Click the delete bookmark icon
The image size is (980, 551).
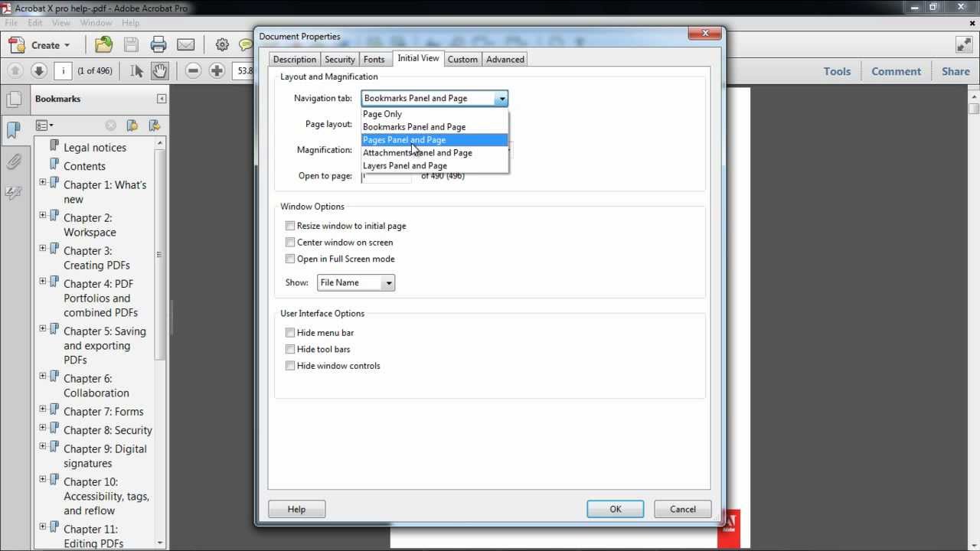pos(111,126)
